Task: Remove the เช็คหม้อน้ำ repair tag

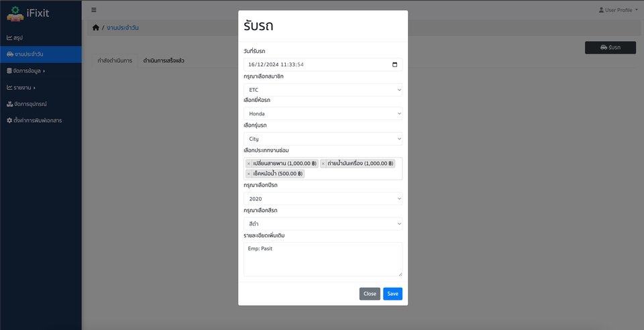Action: tap(249, 174)
